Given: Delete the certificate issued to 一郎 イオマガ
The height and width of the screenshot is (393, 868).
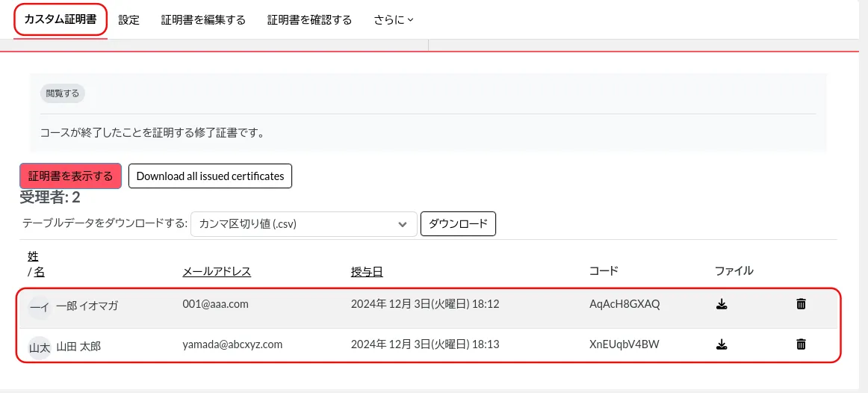Looking at the screenshot, I should coord(801,304).
